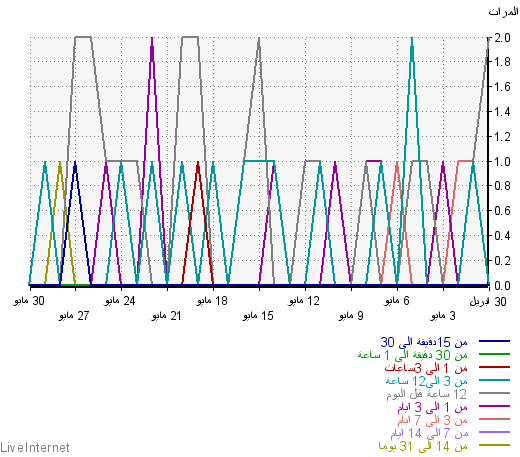Click the teal legend line swatch

click(494, 380)
